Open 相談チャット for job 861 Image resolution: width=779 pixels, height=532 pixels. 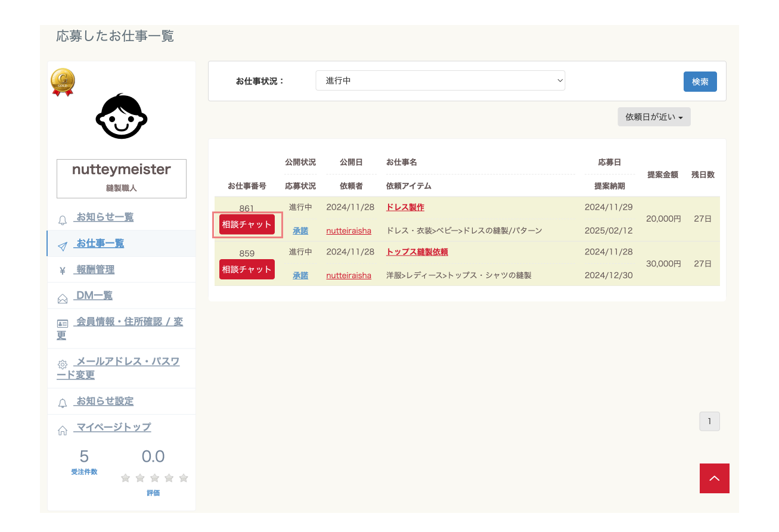[247, 225]
